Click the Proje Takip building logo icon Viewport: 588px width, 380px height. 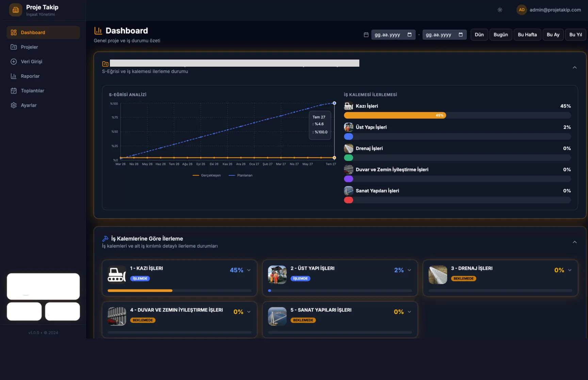coord(16,10)
